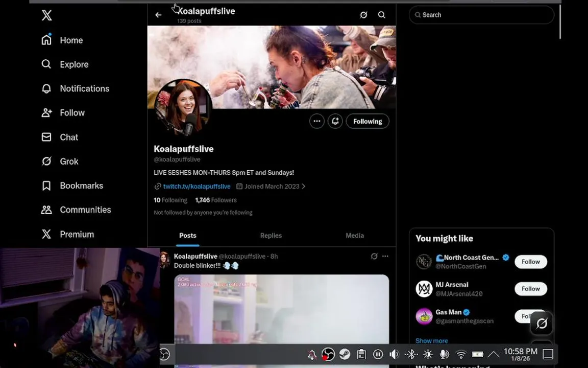Open three-dot menu on Double blinker post
The width and height of the screenshot is (588, 368).
[385, 256]
